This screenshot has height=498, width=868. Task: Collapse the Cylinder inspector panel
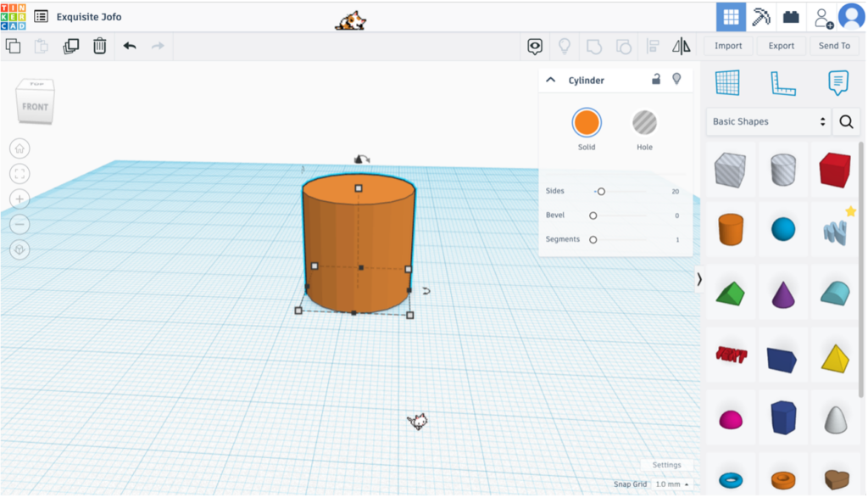[551, 80]
